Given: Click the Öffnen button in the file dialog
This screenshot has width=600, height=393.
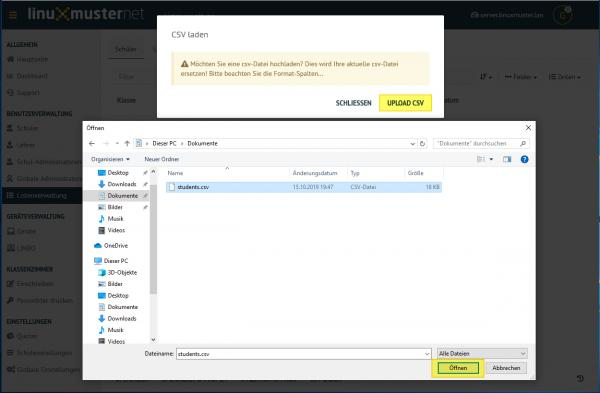Looking at the screenshot, I should tap(458, 368).
